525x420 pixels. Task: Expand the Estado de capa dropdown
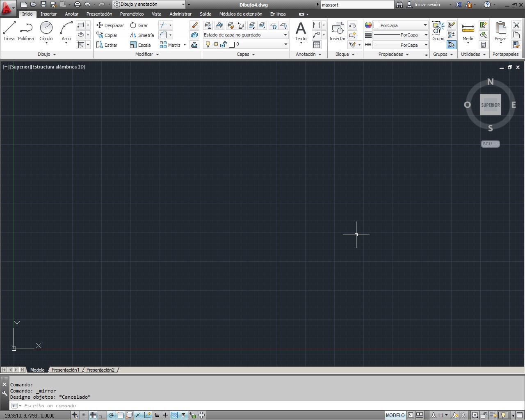pyautogui.click(x=286, y=35)
